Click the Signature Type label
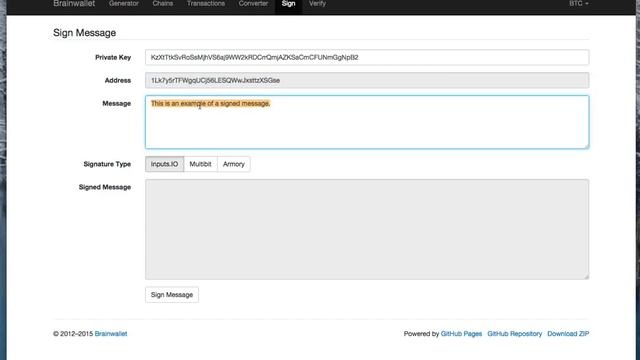 tap(107, 164)
